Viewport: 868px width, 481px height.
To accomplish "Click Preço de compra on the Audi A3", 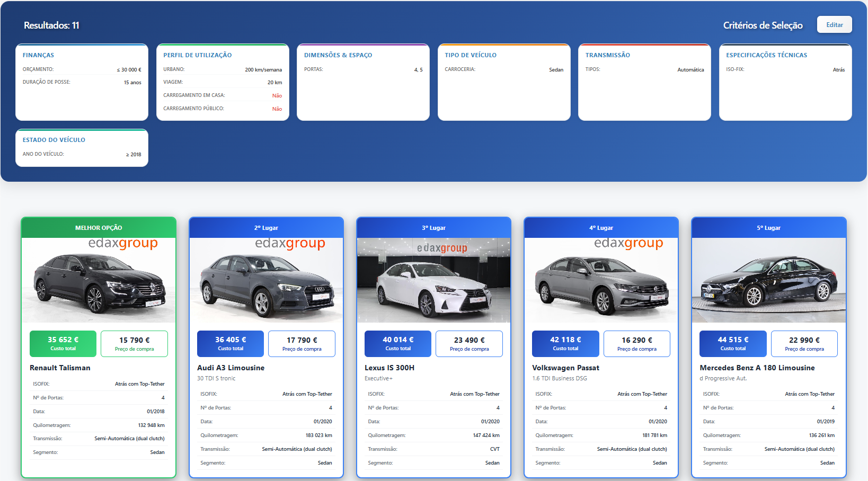I will (301, 343).
